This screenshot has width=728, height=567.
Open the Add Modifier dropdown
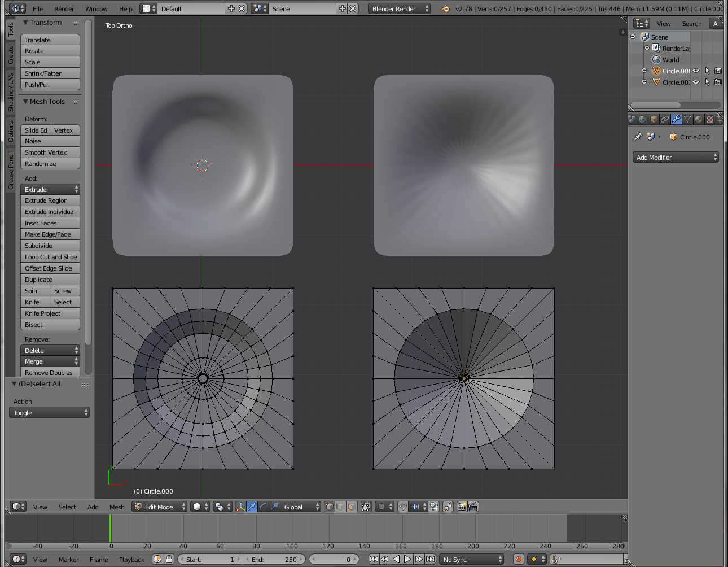tap(676, 157)
